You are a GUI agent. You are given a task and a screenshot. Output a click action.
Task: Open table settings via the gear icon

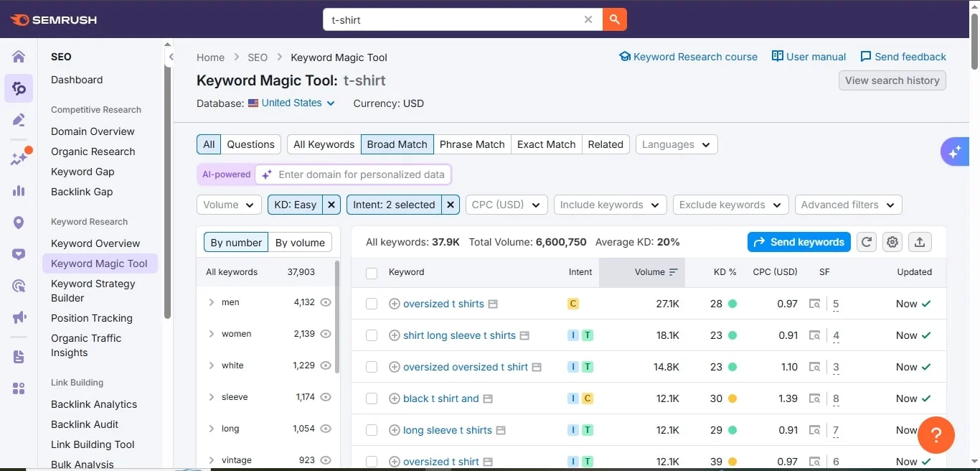pos(892,242)
